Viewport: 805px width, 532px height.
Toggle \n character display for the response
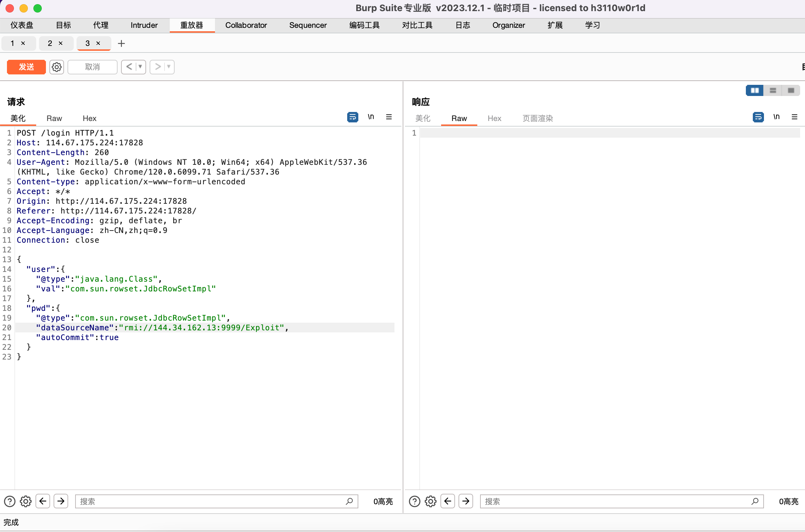pyautogui.click(x=776, y=117)
